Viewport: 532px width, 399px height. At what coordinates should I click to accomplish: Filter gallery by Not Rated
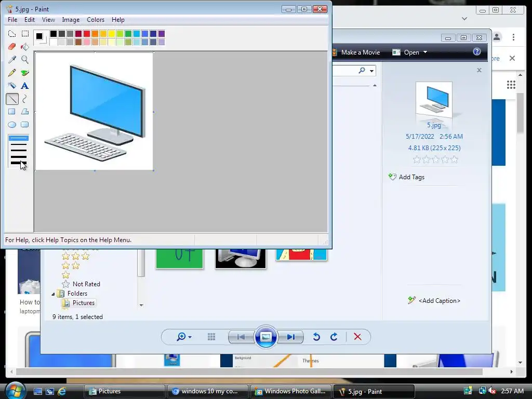[x=81, y=284]
